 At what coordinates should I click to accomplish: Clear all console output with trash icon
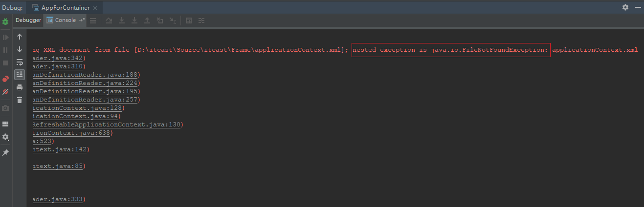20,100
